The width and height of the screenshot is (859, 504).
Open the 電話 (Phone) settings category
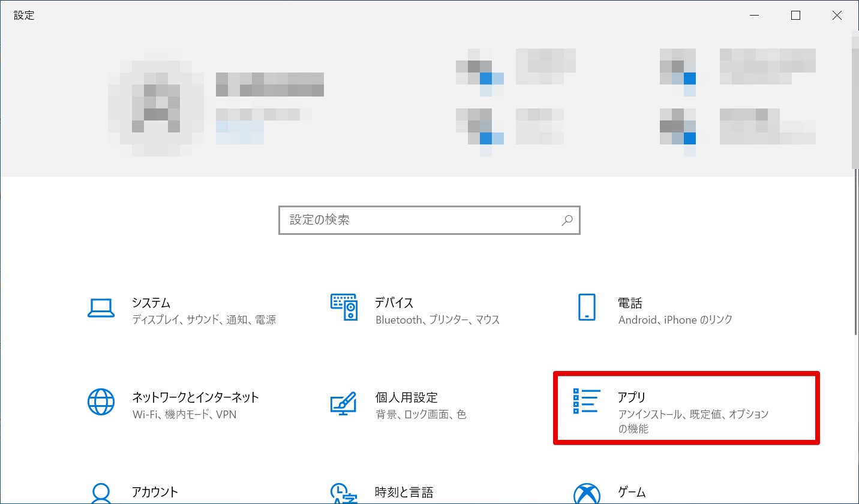click(630, 303)
